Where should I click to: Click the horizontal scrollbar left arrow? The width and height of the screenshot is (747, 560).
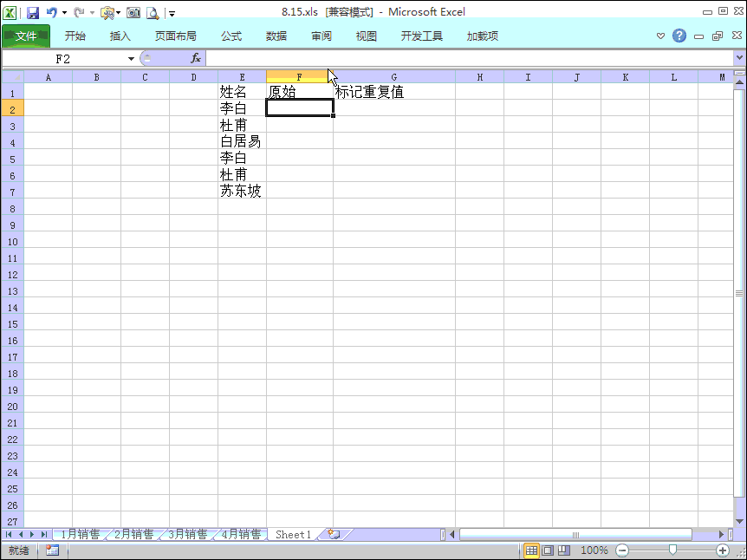point(452,534)
